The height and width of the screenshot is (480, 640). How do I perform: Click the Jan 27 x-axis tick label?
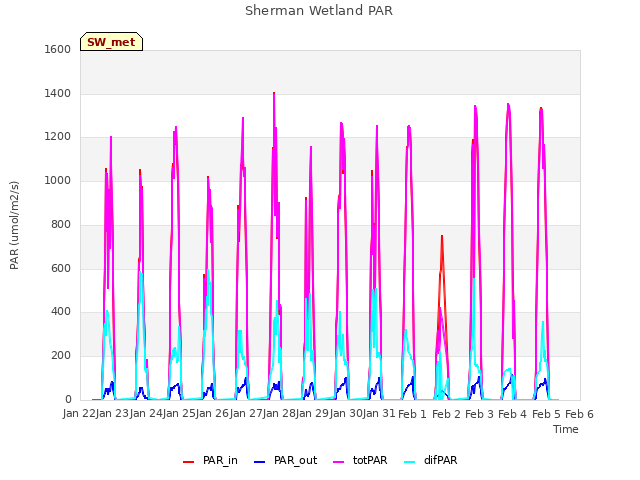[246, 414]
